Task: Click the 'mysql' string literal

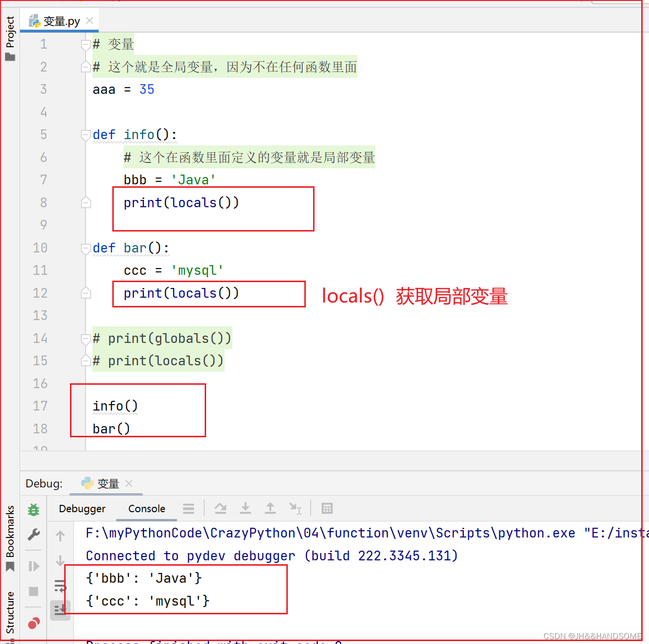Action: (197, 270)
